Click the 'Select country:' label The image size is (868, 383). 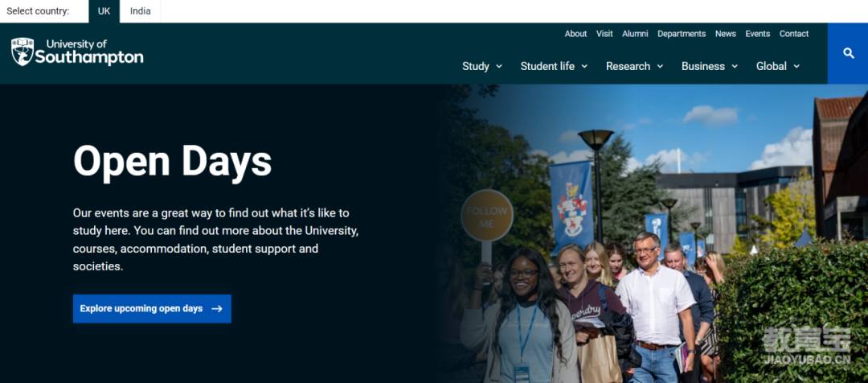coord(38,11)
